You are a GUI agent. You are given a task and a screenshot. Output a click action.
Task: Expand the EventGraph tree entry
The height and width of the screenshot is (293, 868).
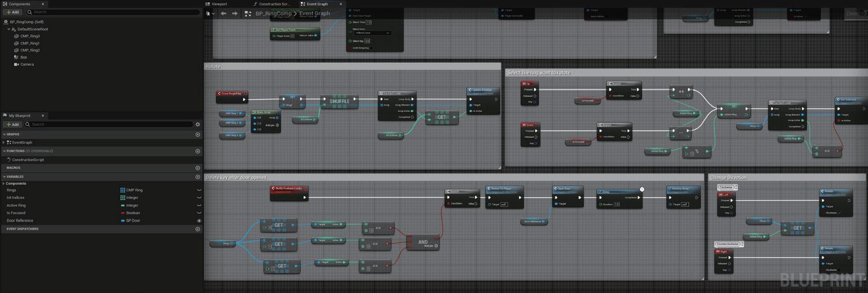click(4, 142)
